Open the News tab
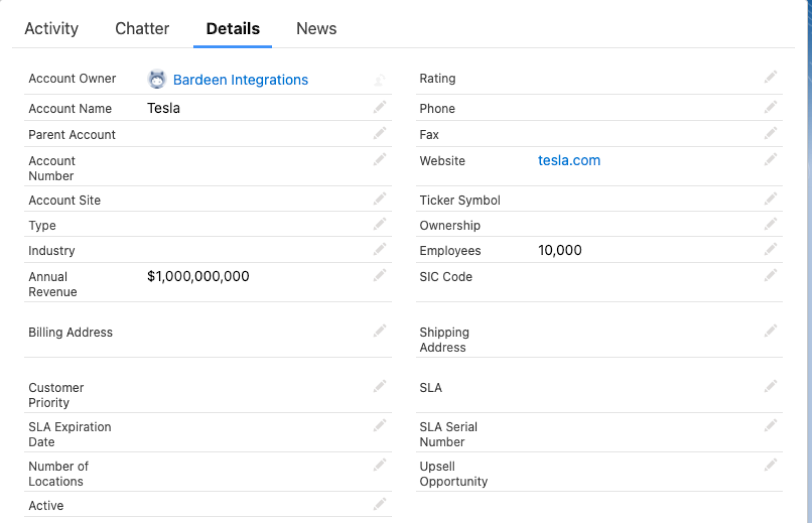Viewport: 812px width, 523px height. [x=316, y=29]
